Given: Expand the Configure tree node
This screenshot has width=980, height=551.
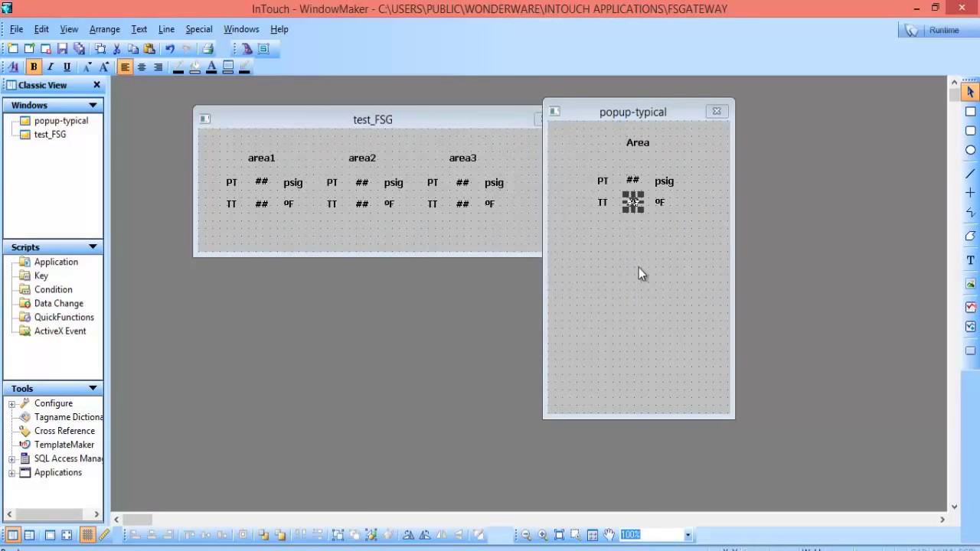Looking at the screenshot, I should [x=11, y=403].
